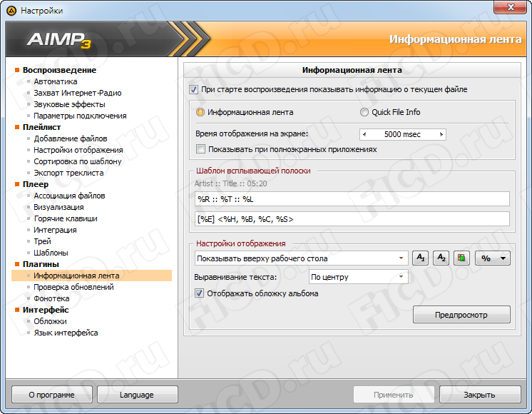532x414 pixels.
Task: Select the Quick File Info radio button
Action: [364, 112]
